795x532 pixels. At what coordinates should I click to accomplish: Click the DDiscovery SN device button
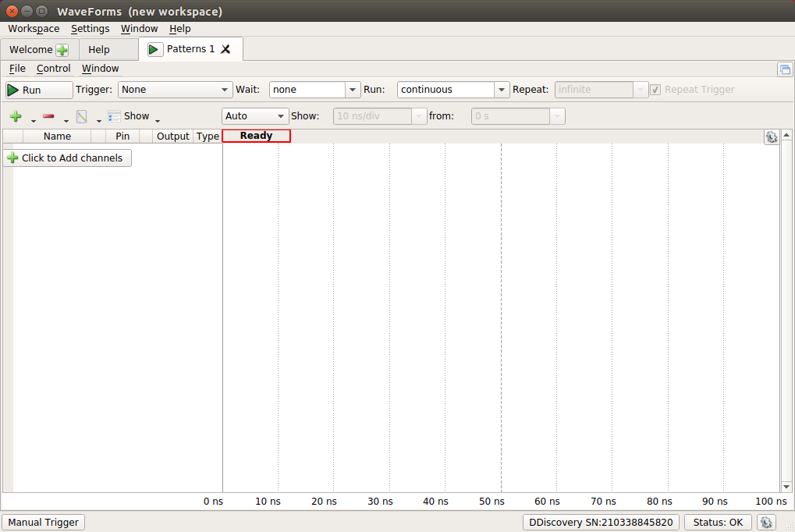point(601,523)
